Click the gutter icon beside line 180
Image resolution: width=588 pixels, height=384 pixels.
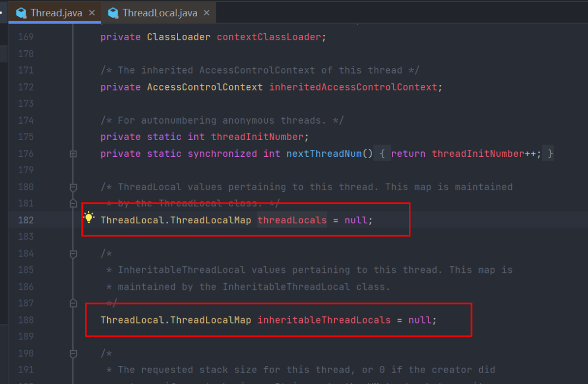[73, 187]
